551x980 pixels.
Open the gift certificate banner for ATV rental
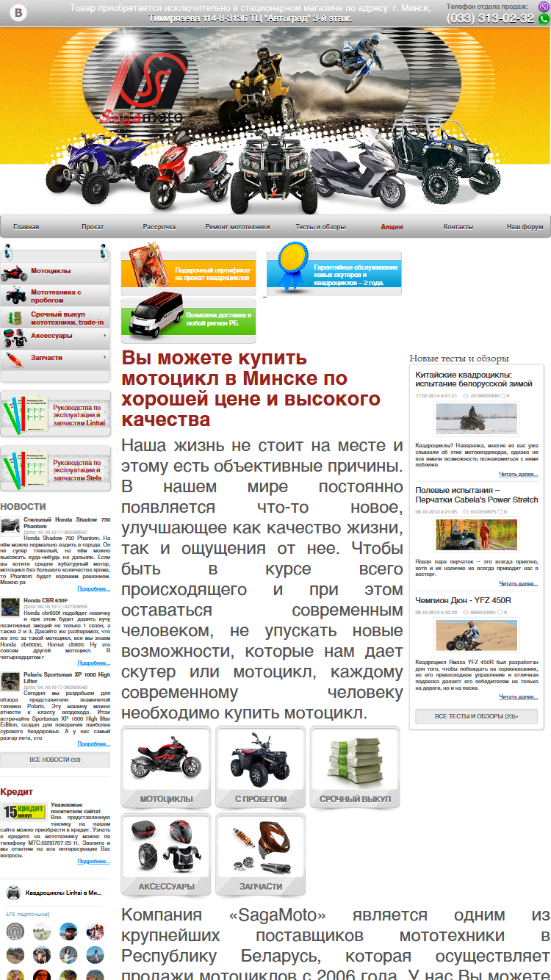(x=189, y=269)
